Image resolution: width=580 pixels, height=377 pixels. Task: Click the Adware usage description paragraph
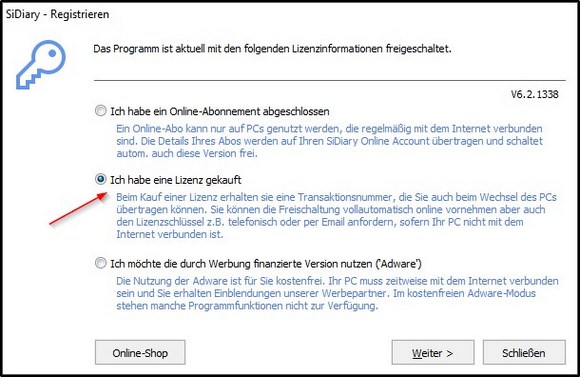[x=337, y=293]
